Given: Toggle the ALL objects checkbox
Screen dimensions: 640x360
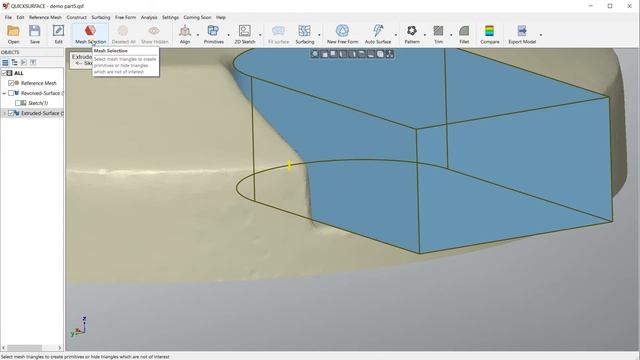Looking at the screenshot, I should [x=4, y=73].
